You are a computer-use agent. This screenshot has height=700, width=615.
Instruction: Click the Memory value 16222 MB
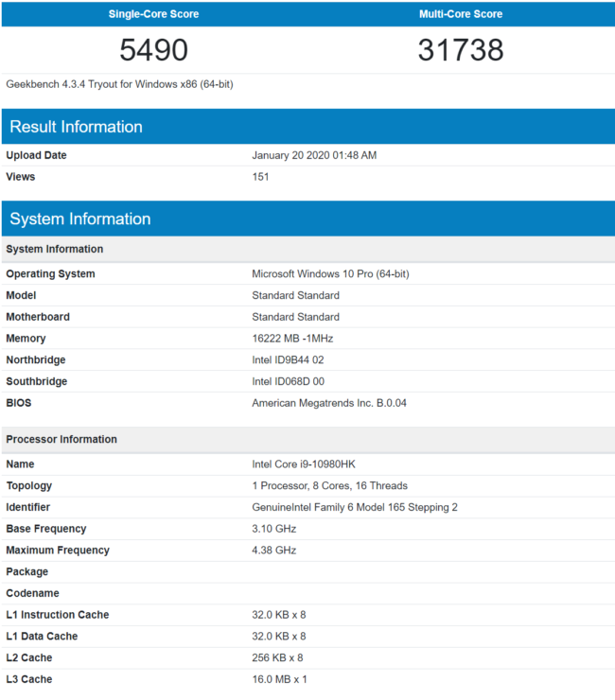pos(292,339)
